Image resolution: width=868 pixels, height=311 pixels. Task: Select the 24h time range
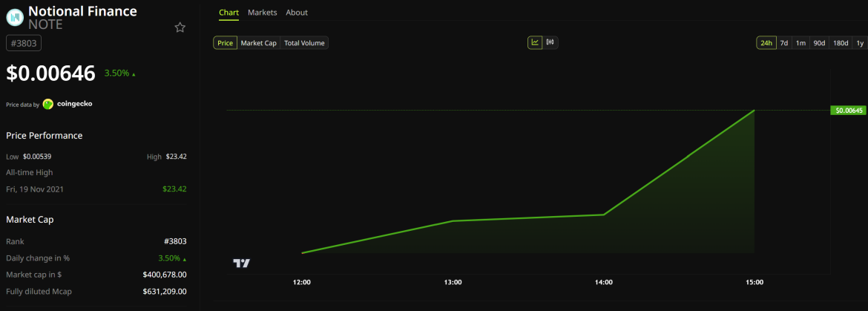coord(766,42)
